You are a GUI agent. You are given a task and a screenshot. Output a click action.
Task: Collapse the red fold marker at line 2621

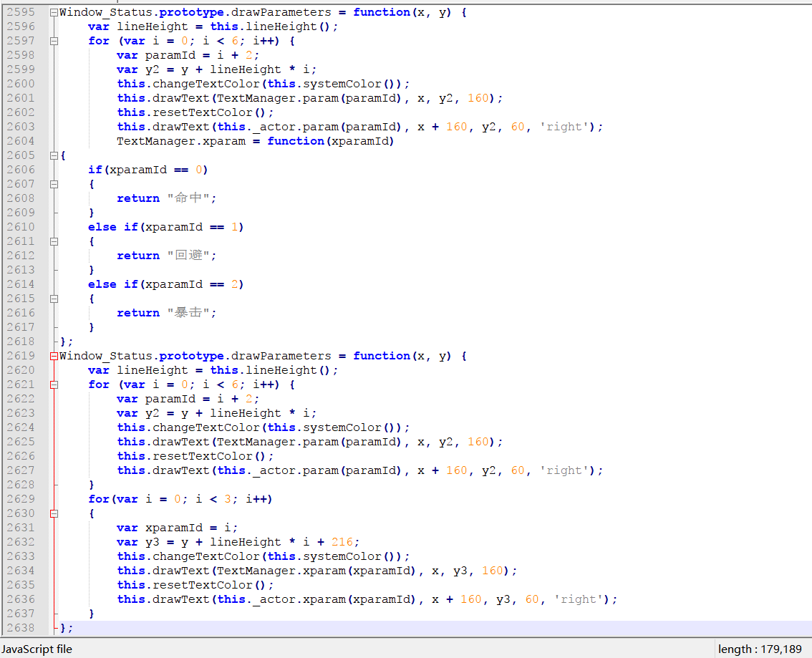point(54,384)
